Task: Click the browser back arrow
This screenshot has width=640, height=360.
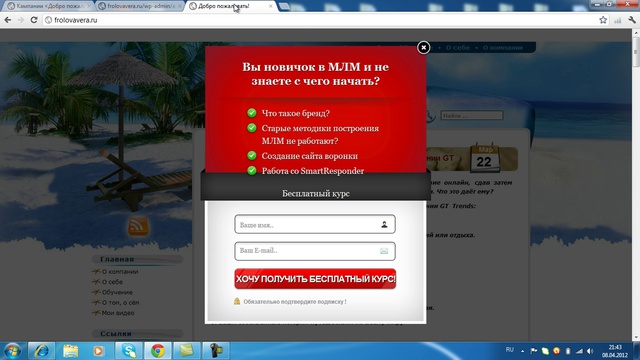Action: click(8, 20)
